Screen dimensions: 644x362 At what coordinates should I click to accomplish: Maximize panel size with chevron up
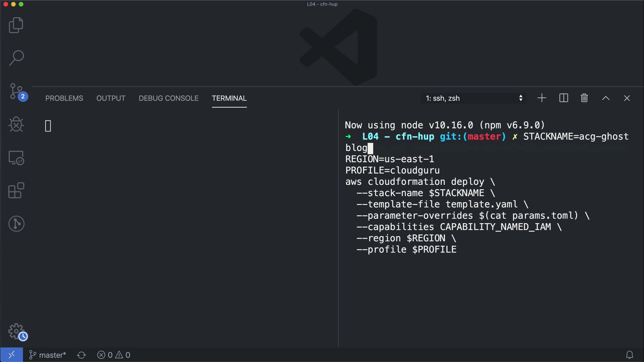tap(605, 98)
